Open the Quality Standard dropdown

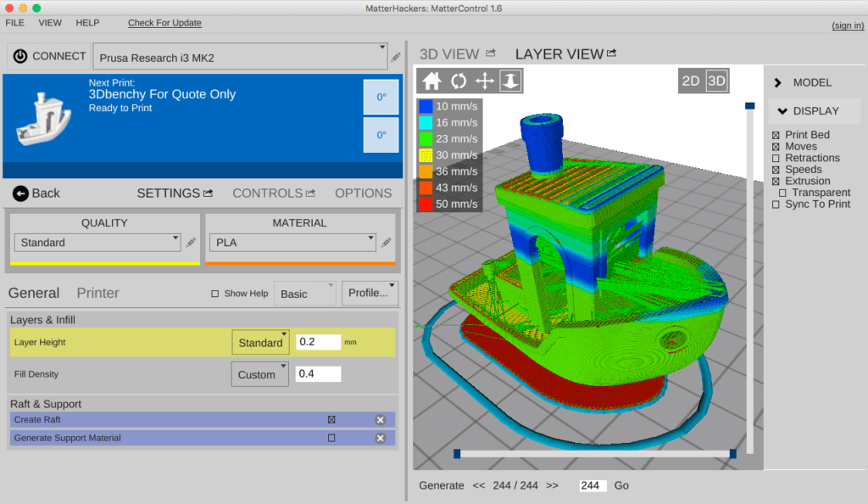pyautogui.click(x=97, y=243)
